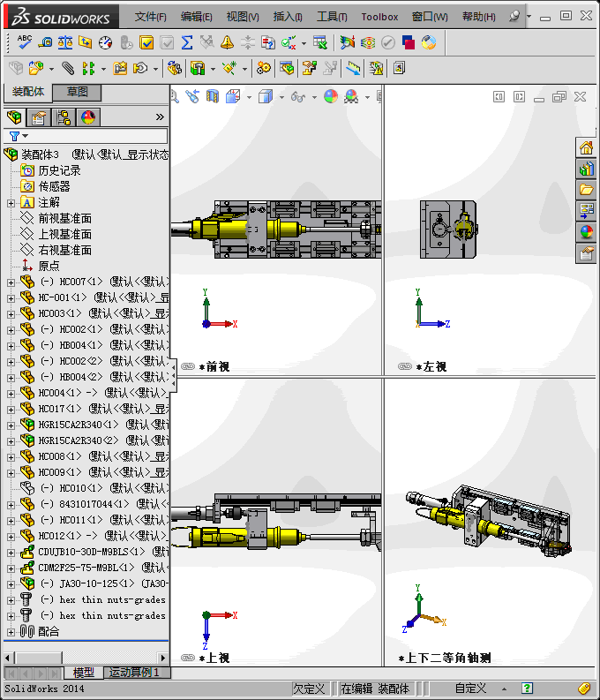The height and width of the screenshot is (700, 600).
Task: Switch to 模型 bottom tab
Action: (x=84, y=673)
